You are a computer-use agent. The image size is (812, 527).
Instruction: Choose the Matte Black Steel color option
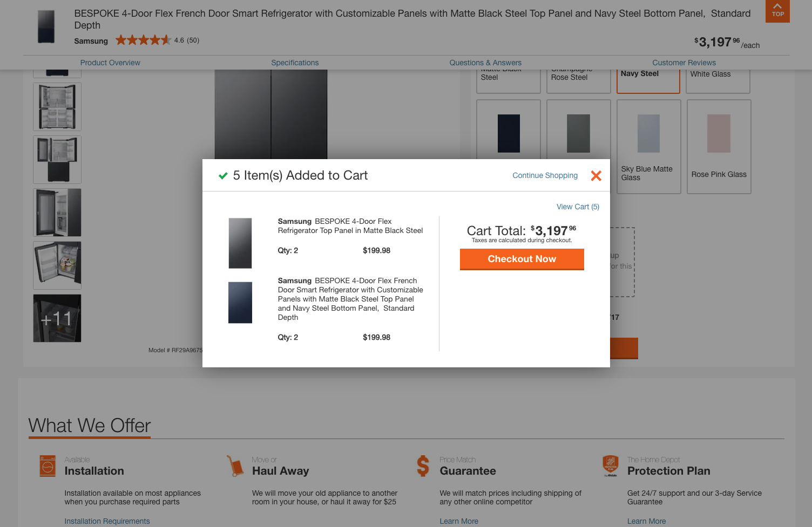pos(508,81)
